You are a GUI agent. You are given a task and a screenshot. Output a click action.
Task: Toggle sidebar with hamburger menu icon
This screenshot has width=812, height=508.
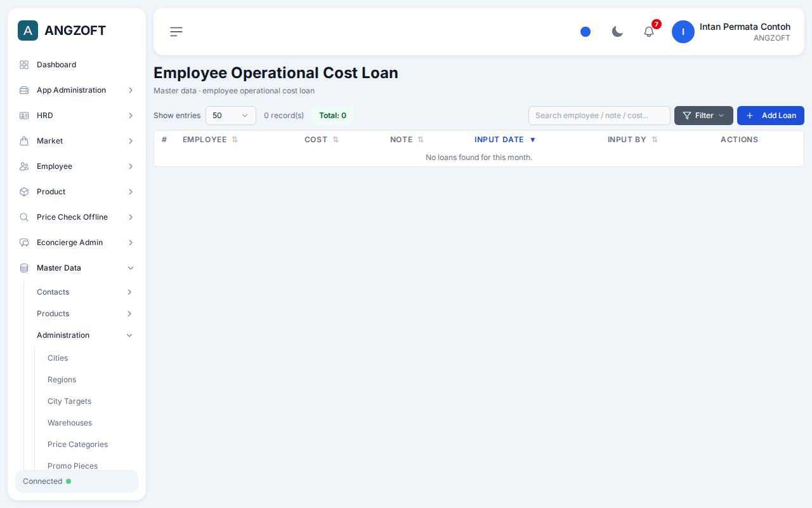[x=176, y=32]
